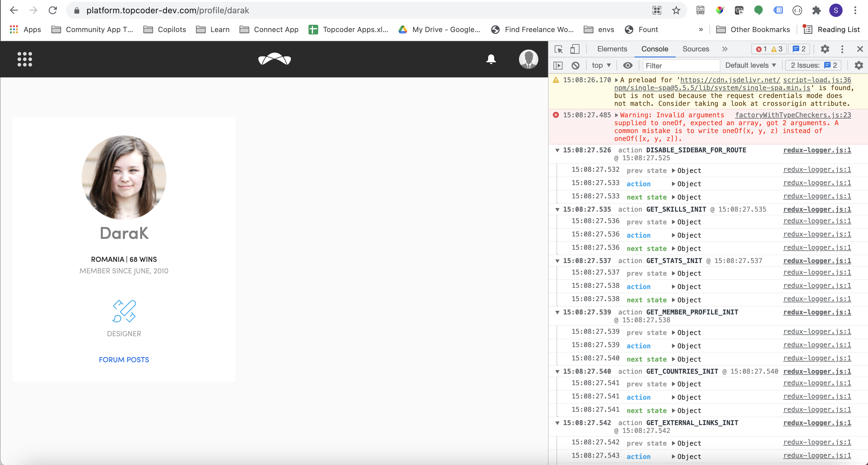Activate the DevTools inspect element tool
868x465 pixels.
[558, 49]
